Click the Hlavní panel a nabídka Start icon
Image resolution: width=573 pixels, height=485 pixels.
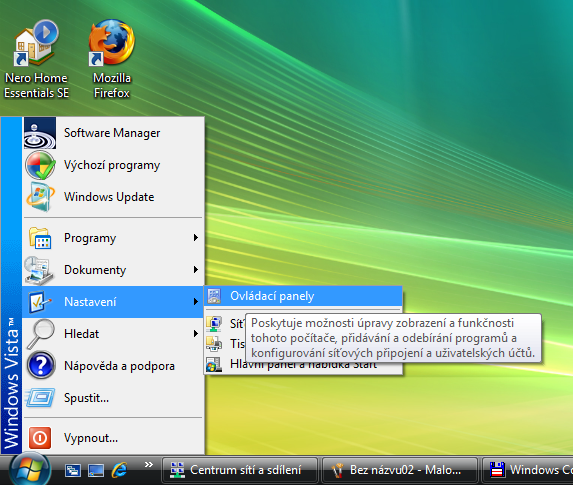pos(214,364)
